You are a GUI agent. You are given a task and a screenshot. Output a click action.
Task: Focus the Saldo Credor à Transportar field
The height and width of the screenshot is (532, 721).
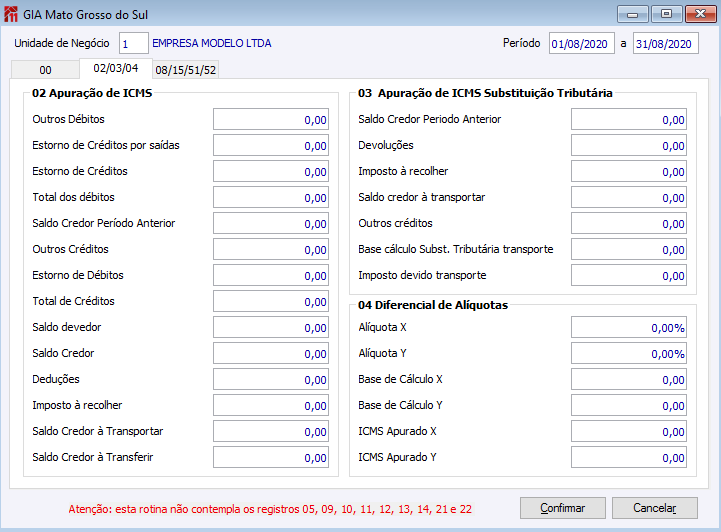pos(271,431)
